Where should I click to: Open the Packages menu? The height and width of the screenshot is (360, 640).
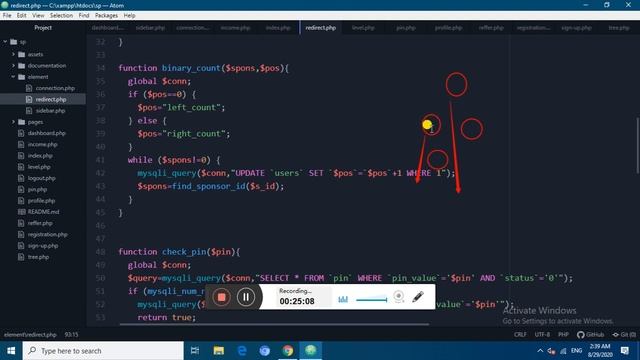tap(106, 16)
